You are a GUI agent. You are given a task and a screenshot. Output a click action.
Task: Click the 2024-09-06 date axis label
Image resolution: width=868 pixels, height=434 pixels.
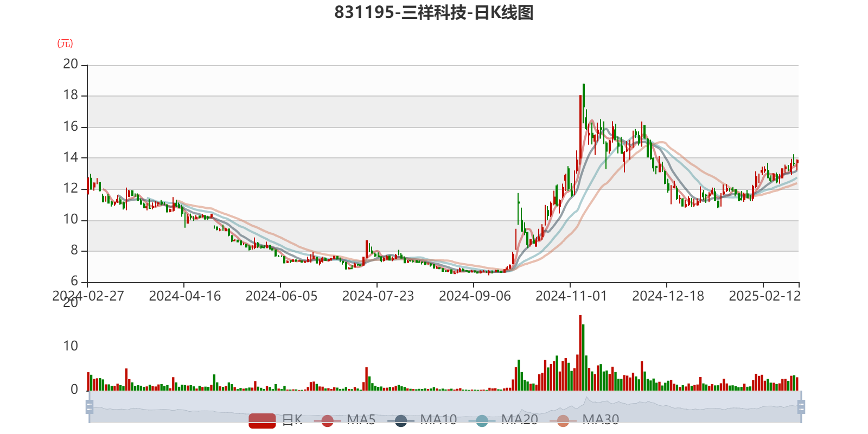pyautogui.click(x=475, y=296)
